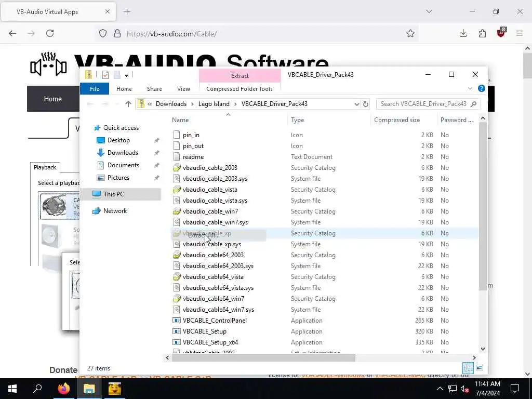Click the shield tracking protection icon
This screenshot has width=532, height=399.
(103, 33)
